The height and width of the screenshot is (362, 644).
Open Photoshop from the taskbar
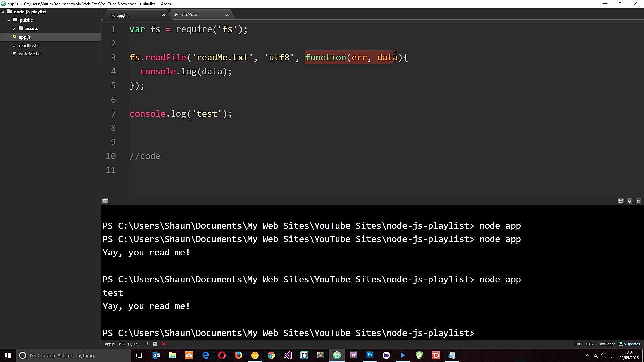point(370,355)
